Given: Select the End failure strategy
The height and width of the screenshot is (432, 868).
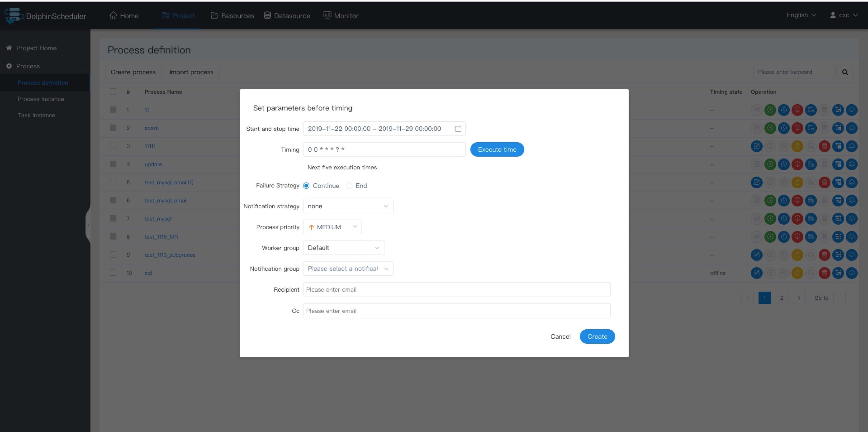Looking at the screenshot, I should (349, 186).
